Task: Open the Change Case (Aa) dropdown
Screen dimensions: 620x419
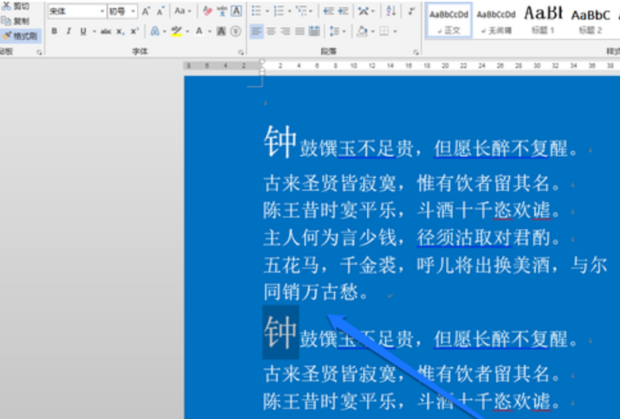Action: [182, 11]
